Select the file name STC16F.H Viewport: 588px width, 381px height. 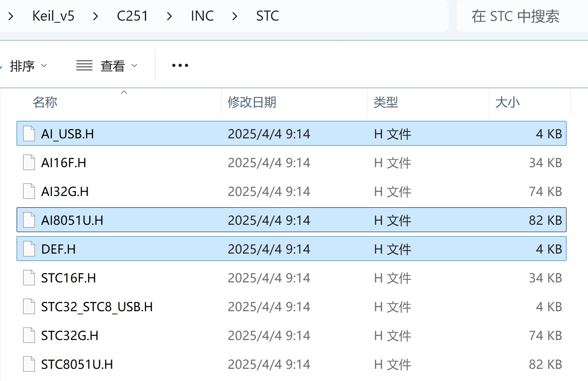tap(69, 278)
